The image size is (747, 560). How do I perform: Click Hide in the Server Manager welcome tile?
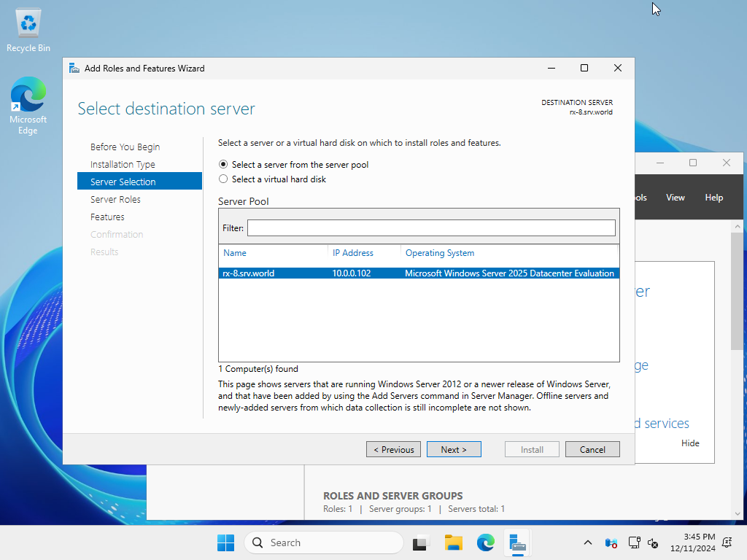pos(690,443)
